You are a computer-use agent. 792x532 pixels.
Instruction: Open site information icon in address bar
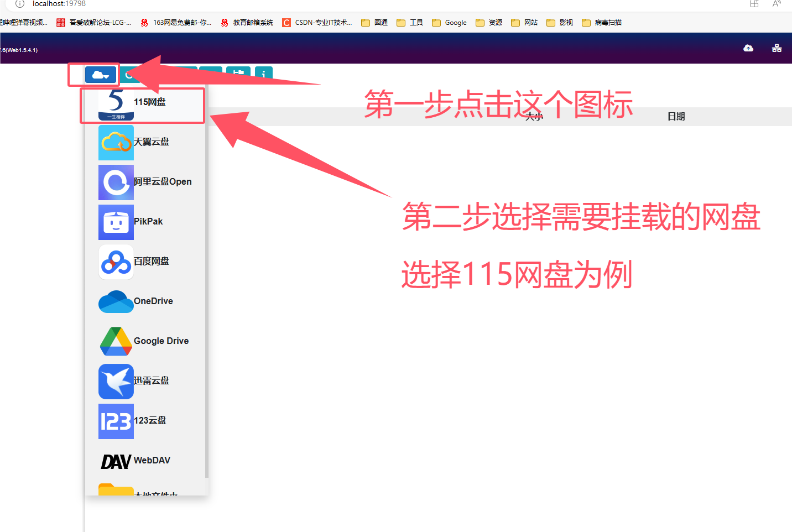(x=20, y=4)
